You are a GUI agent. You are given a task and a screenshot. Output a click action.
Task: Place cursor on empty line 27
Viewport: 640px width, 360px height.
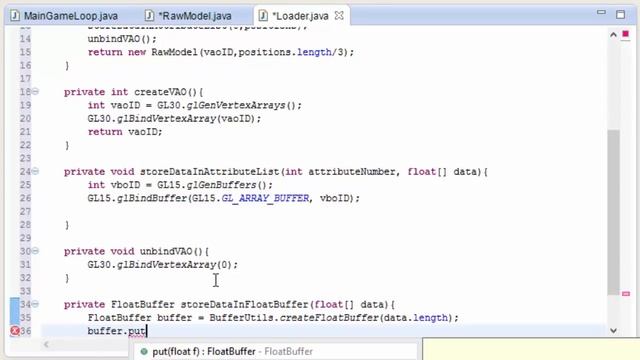[x=322, y=211]
